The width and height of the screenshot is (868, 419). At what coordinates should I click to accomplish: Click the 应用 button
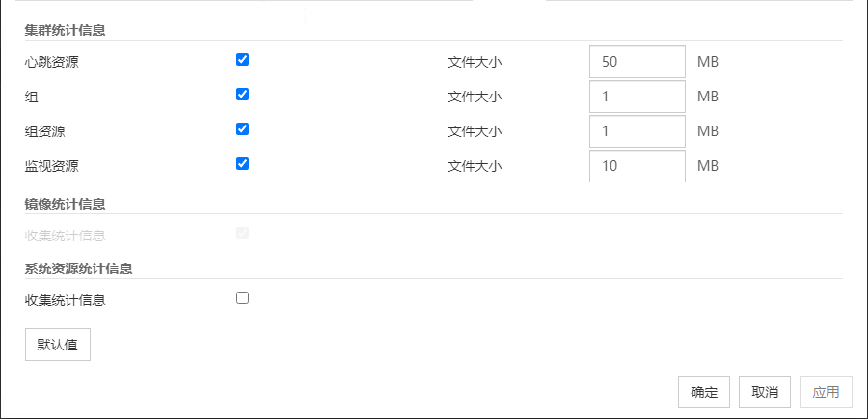[827, 392]
